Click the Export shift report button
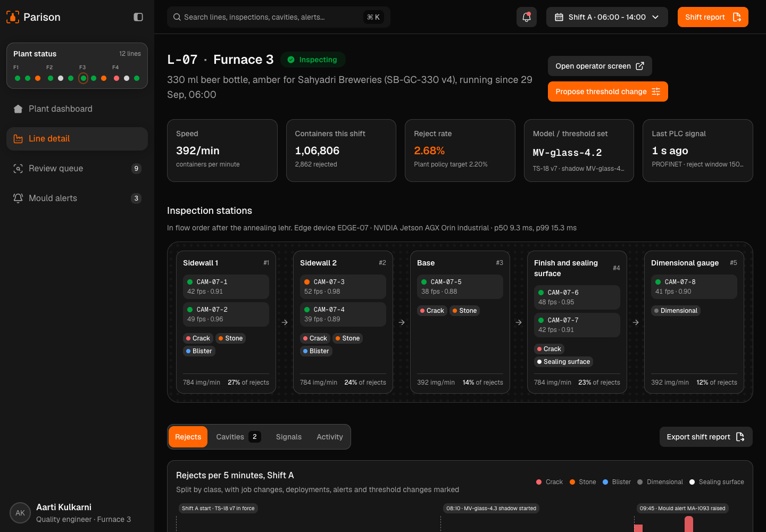The width and height of the screenshot is (766, 532). [x=706, y=437]
